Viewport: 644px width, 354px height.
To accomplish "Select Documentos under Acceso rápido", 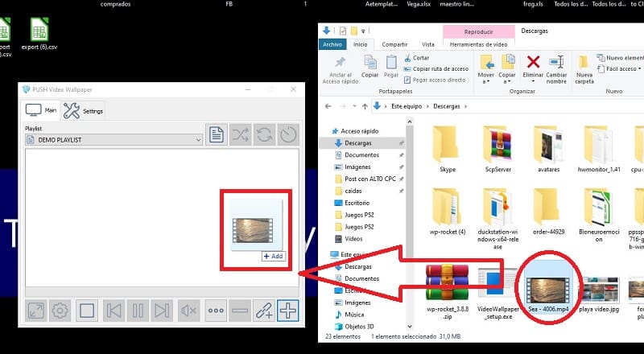I will [357, 154].
